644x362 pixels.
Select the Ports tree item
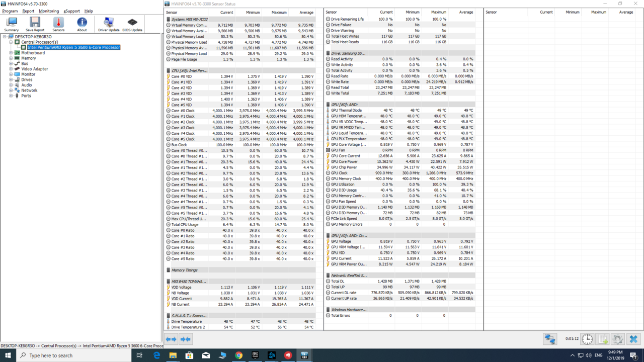pos(26,96)
